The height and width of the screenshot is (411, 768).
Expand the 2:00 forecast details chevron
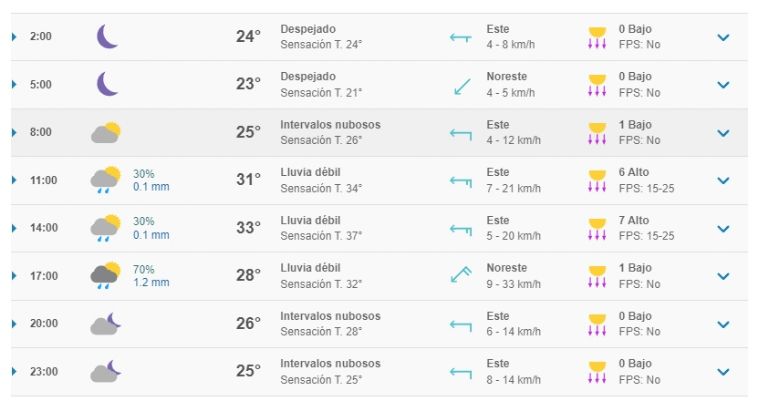pyautogui.click(x=723, y=37)
